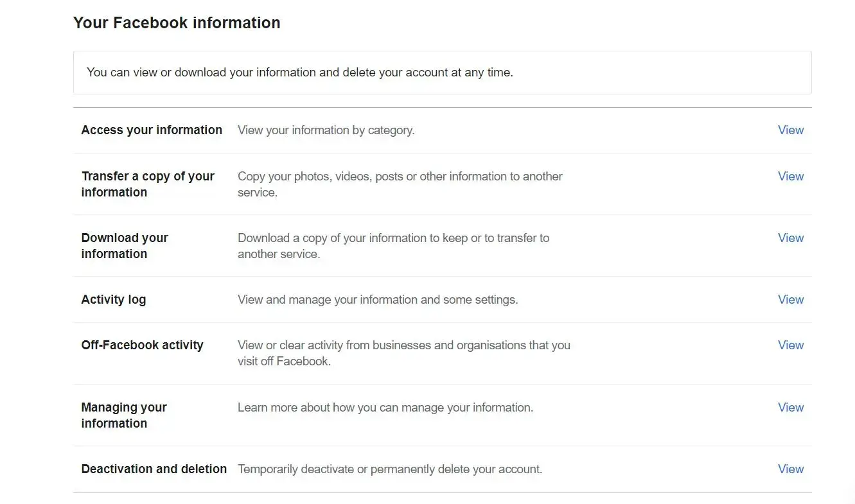Click the 'Activity log' row title
Screen dimensions: 855x504
click(114, 299)
